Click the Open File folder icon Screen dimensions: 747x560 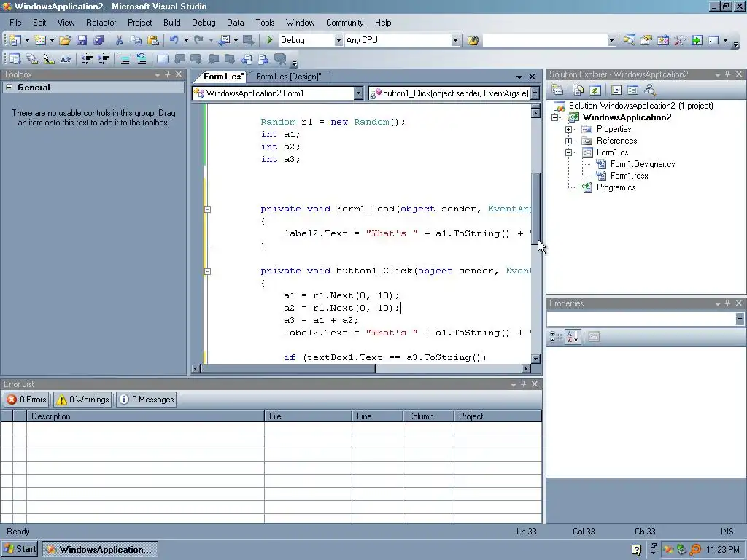coord(65,41)
